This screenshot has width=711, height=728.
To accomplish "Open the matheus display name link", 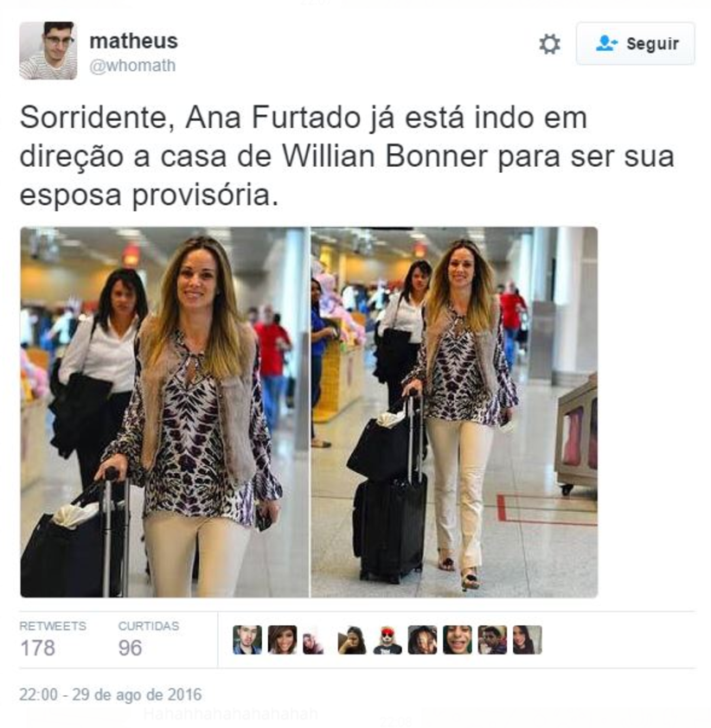I will [x=133, y=41].
